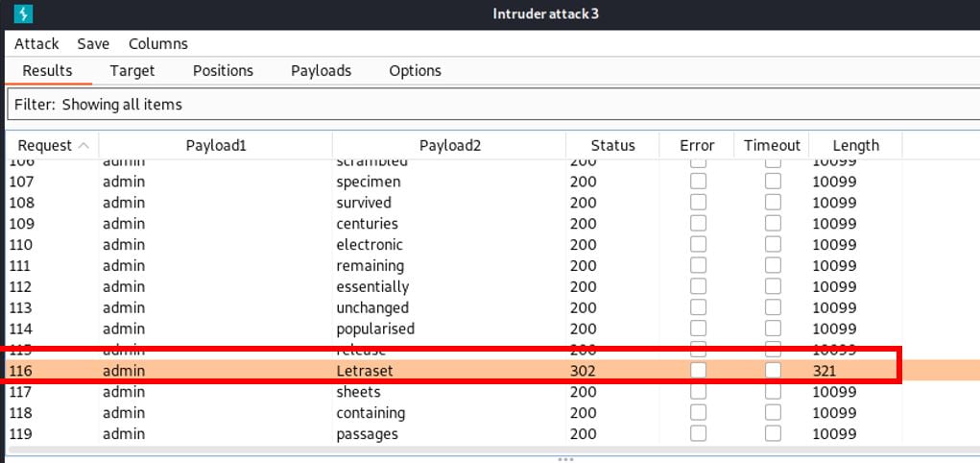Open the Attack menu
The height and width of the screenshot is (463, 980).
click(36, 44)
